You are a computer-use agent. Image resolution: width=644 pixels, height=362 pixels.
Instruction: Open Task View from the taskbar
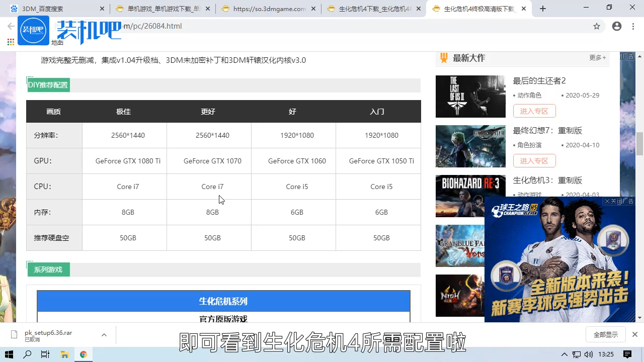[x=45, y=354]
